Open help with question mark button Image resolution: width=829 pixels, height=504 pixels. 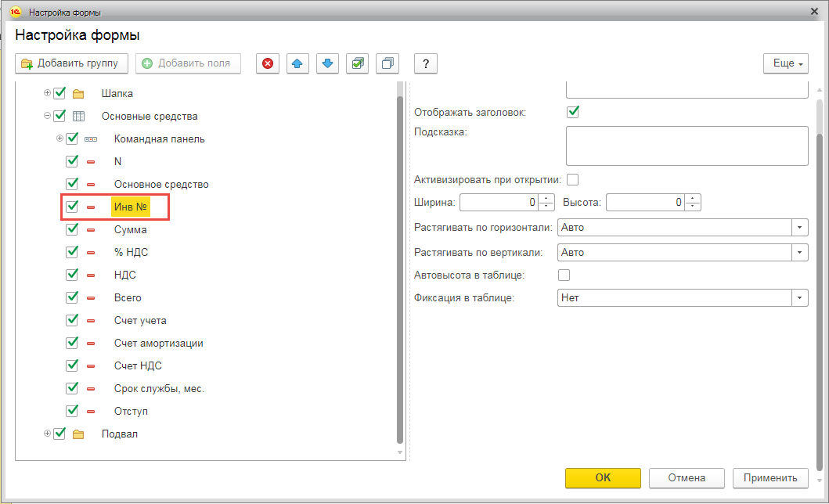[x=425, y=63]
